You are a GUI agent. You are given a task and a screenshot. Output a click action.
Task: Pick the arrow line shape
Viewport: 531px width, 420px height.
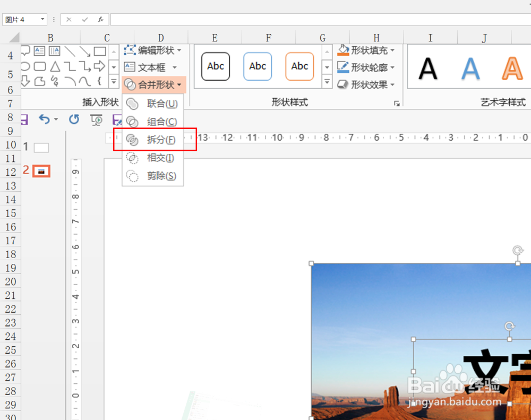click(84, 51)
